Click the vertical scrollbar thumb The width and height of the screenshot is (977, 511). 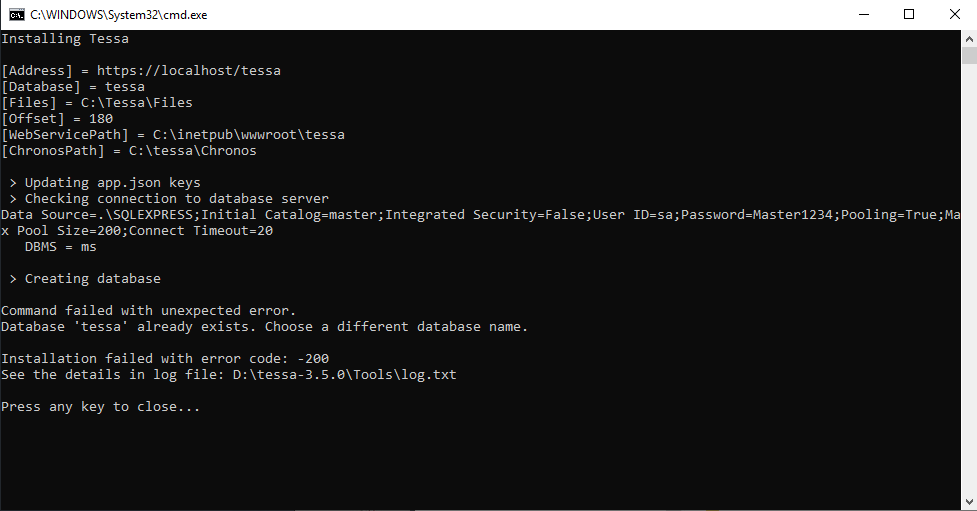click(969, 55)
